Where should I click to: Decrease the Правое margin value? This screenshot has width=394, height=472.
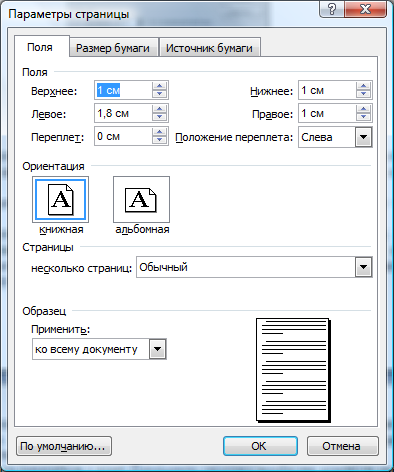(x=363, y=117)
